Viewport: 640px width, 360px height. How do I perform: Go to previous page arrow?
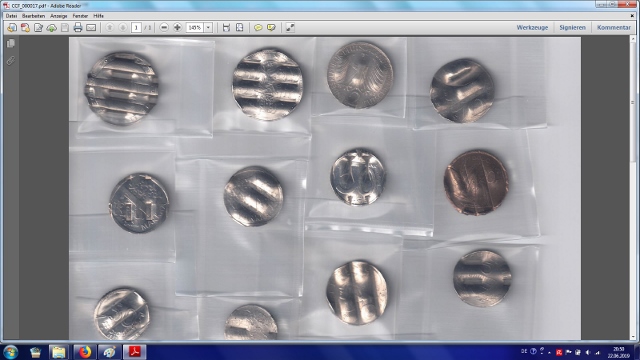(109, 28)
